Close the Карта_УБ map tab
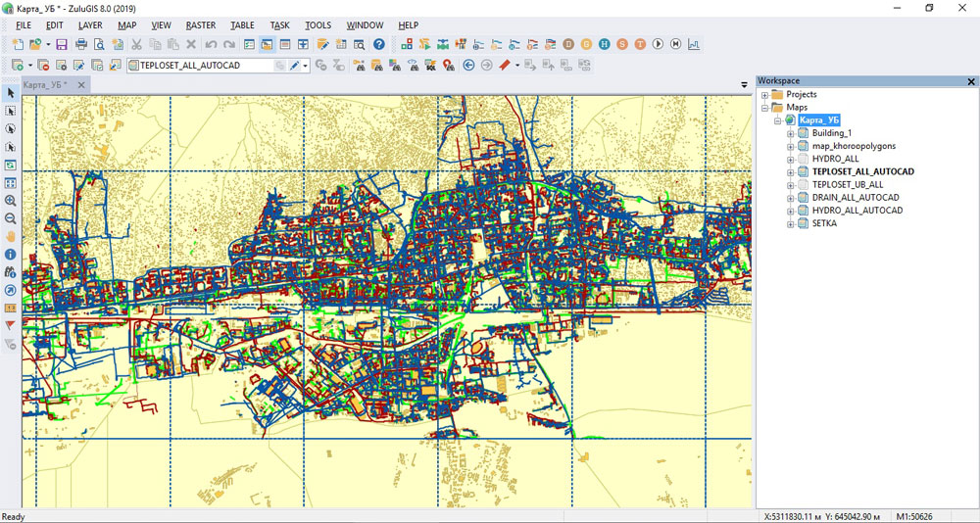 [x=82, y=85]
